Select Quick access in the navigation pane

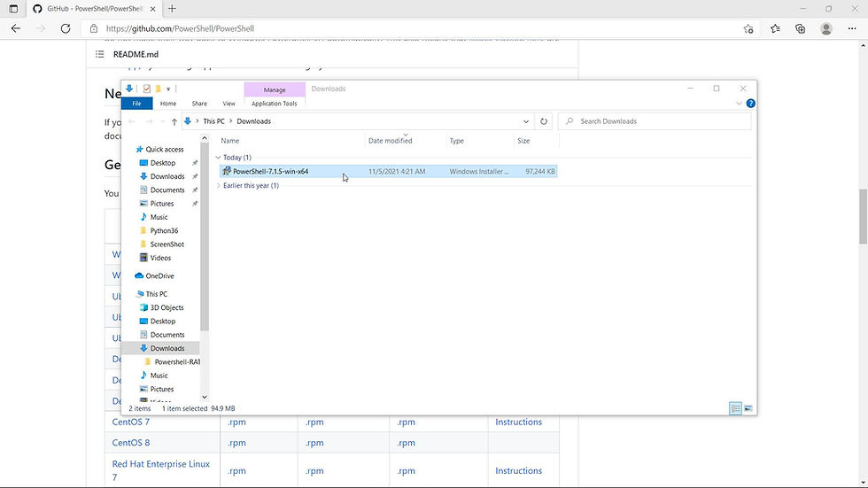(x=164, y=150)
